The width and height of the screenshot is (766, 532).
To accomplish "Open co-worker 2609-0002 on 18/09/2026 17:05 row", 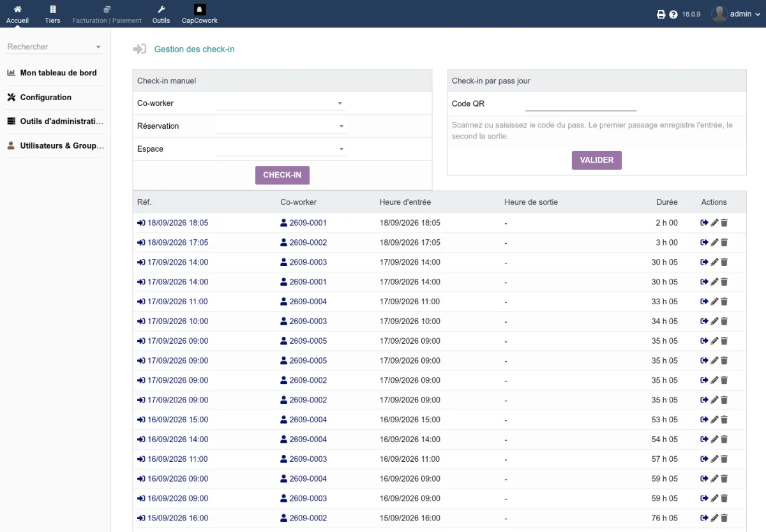I will [304, 243].
